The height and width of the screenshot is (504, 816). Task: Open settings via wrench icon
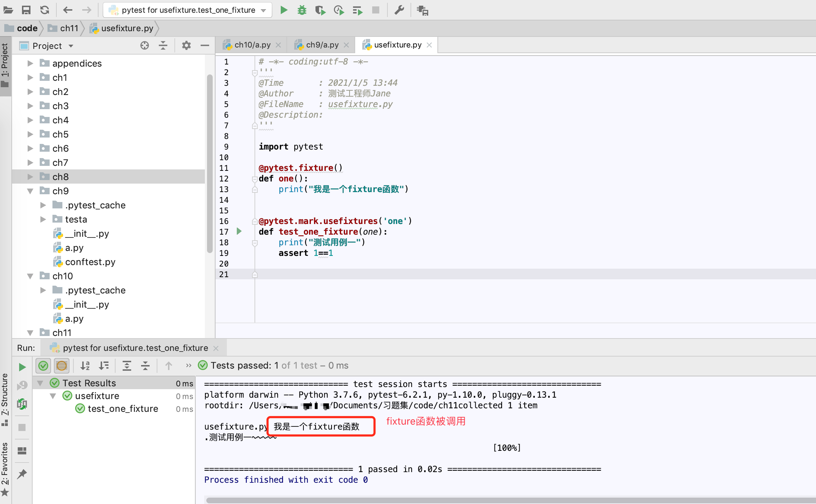pyautogui.click(x=399, y=10)
